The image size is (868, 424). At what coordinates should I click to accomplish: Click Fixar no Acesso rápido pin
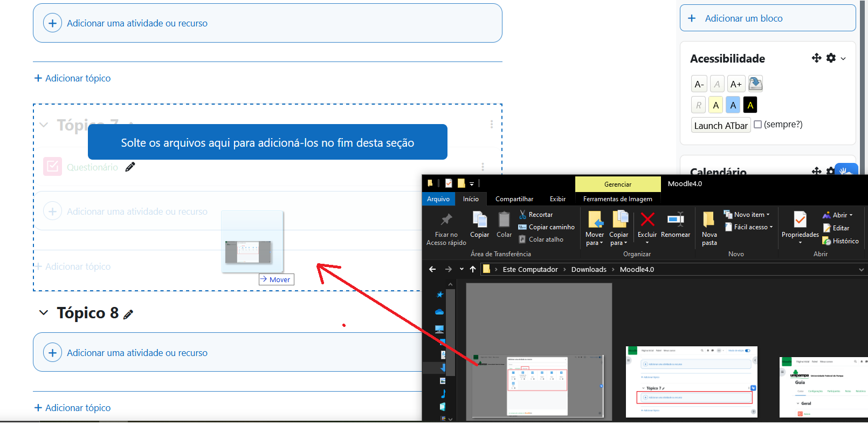coord(446,220)
